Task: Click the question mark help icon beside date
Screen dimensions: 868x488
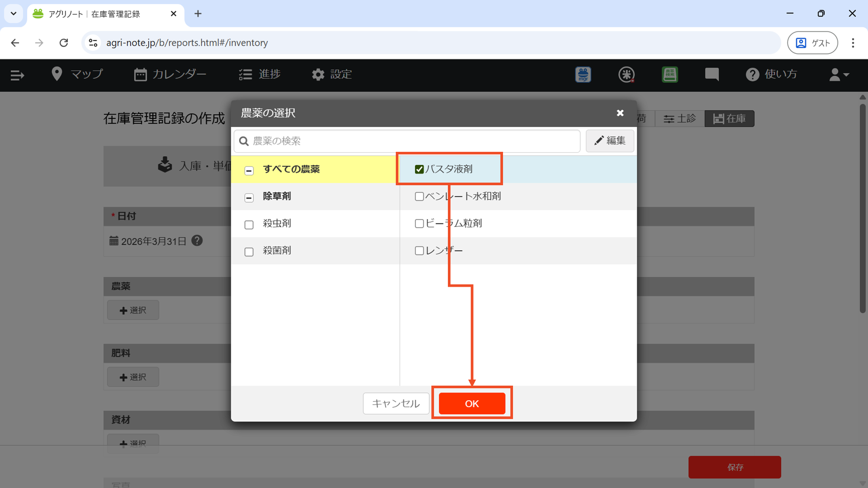Action: pyautogui.click(x=197, y=240)
